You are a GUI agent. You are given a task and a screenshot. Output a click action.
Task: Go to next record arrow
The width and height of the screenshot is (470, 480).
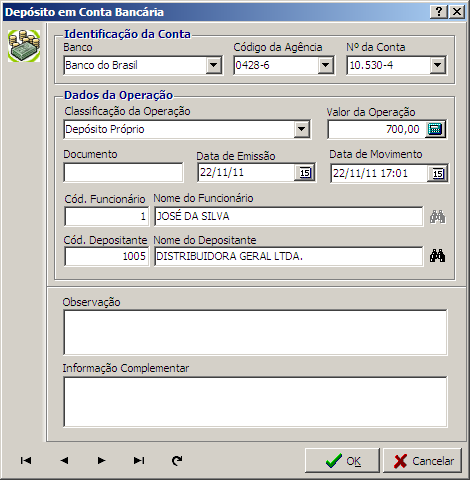[101, 460]
